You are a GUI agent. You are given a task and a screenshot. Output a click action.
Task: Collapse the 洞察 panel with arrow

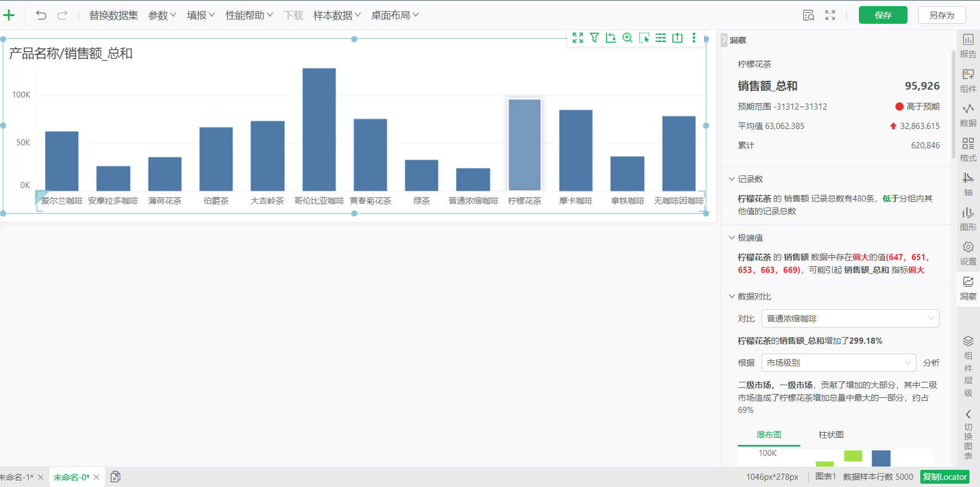(724, 40)
